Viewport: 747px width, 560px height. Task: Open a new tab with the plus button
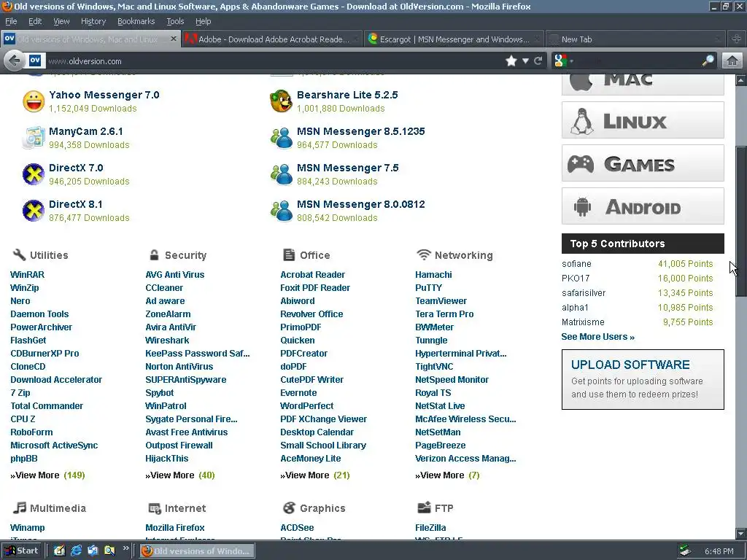pos(736,39)
